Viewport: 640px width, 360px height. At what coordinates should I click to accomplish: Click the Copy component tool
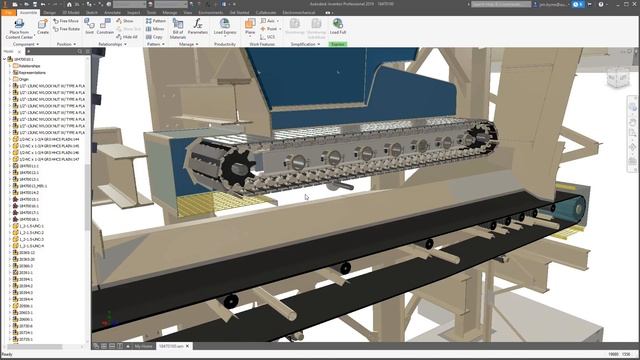pos(154,37)
